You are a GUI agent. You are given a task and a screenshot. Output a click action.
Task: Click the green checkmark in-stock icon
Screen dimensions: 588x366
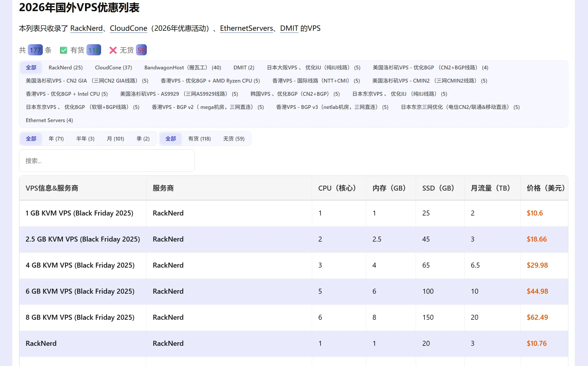(63, 50)
